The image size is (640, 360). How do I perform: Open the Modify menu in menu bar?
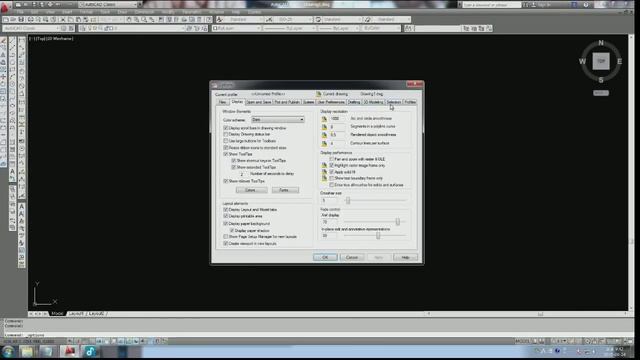click(168, 12)
